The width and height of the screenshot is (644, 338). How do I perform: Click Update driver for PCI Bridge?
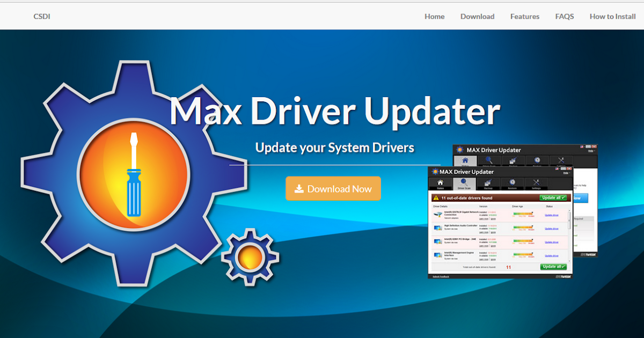pos(552,242)
